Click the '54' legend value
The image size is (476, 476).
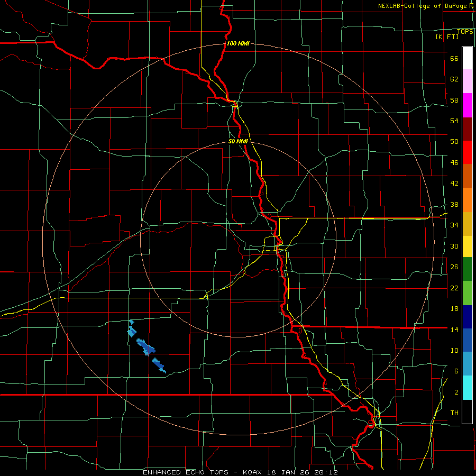[x=454, y=121]
